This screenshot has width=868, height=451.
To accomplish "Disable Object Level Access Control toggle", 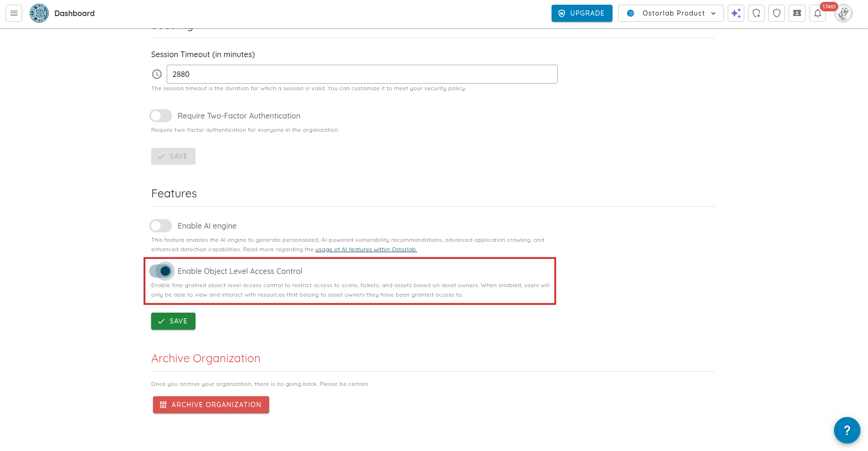I will [161, 271].
